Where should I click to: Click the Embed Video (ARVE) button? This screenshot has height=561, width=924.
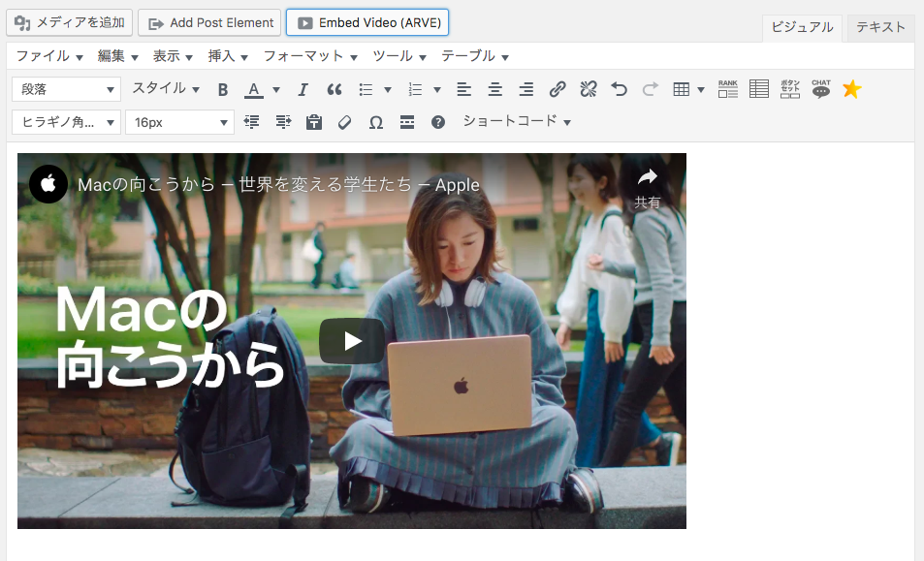pos(367,23)
